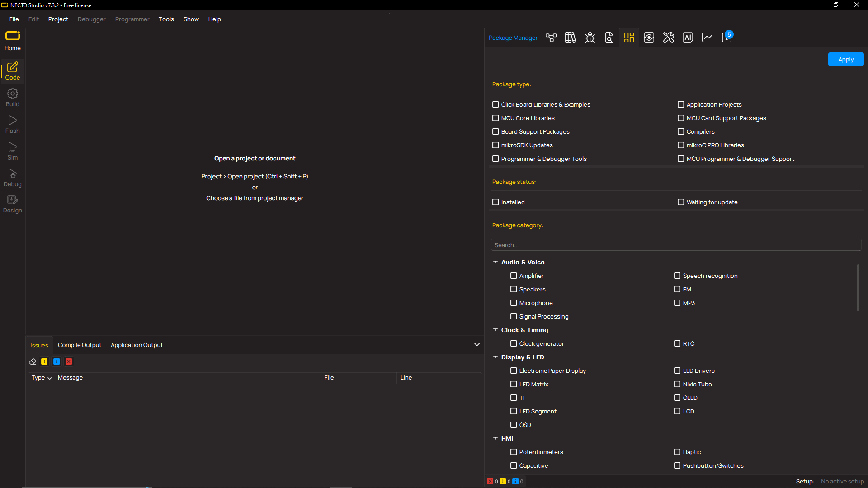This screenshot has height=488, width=868.
Task: Open notifications icon with badge 5
Action: tap(727, 38)
